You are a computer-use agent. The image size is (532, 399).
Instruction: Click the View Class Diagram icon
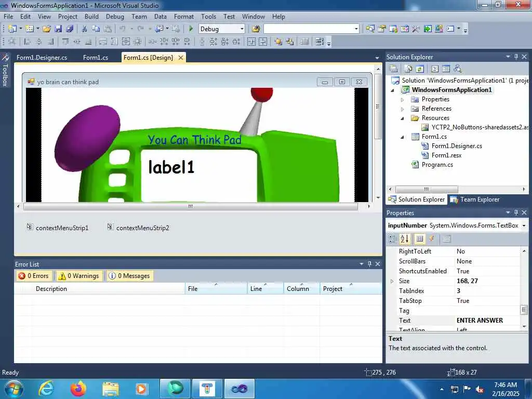[458, 69]
